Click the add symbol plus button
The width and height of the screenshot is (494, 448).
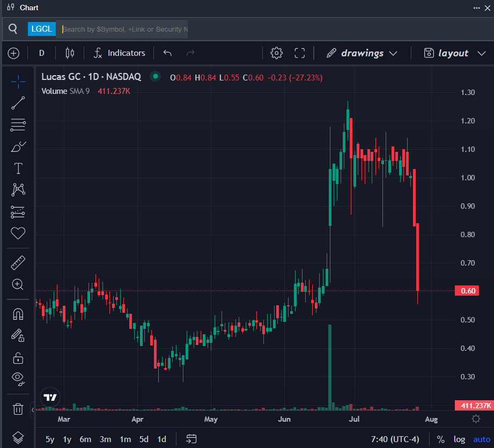13,53
